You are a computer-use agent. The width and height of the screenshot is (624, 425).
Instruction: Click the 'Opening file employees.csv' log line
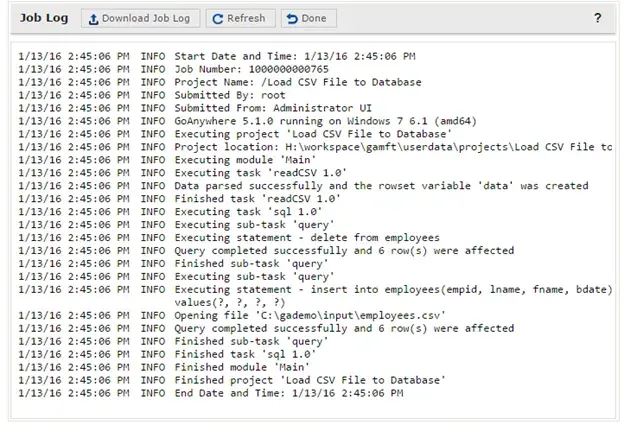click(x=310, y=315)
